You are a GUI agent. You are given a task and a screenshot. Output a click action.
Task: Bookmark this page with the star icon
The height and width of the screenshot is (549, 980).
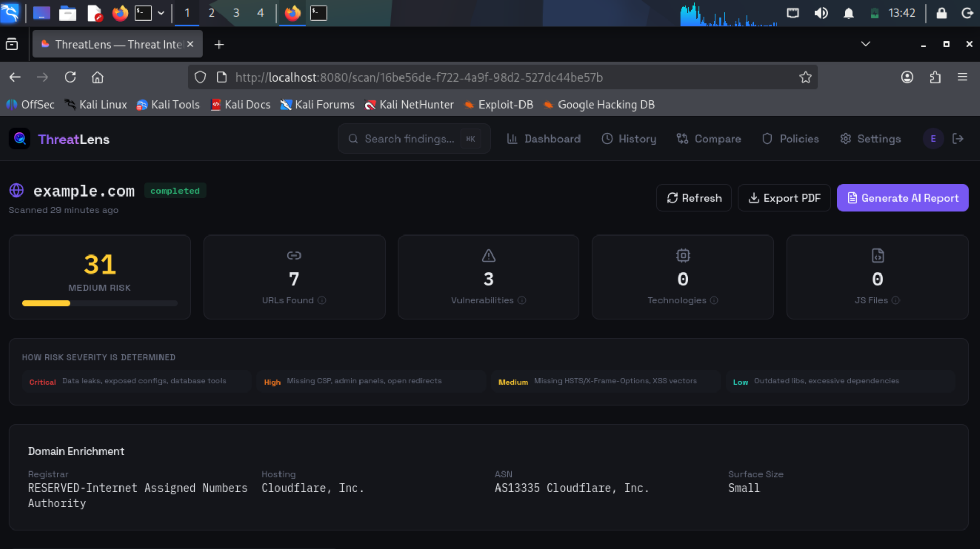(x=805, y=77)
